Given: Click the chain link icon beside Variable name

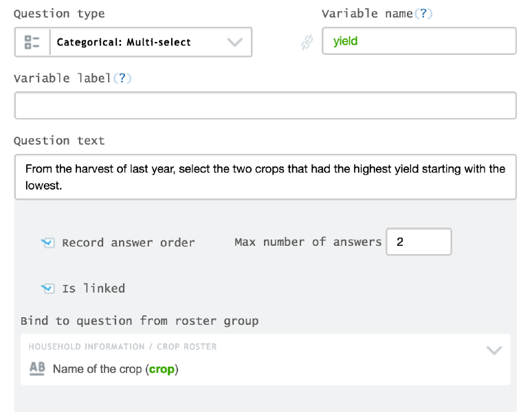Looking at the screenshot, I should pyautogui.click(x=307, y=43).
